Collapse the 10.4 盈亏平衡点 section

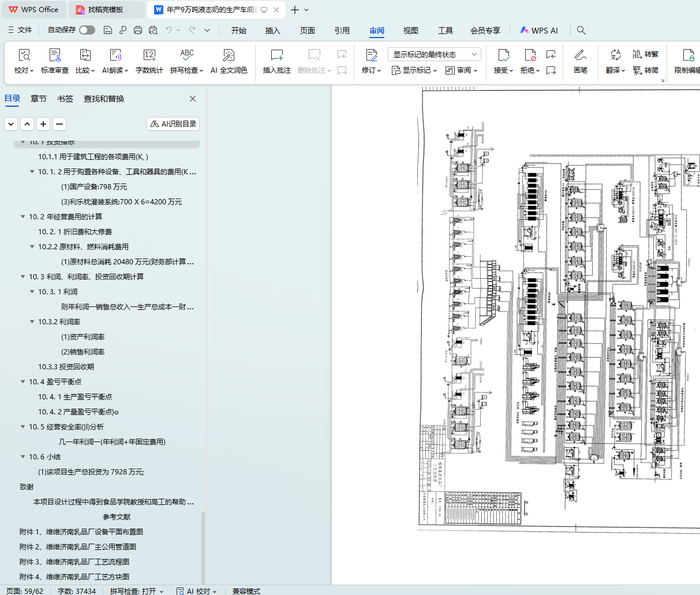tap(23, 382)
